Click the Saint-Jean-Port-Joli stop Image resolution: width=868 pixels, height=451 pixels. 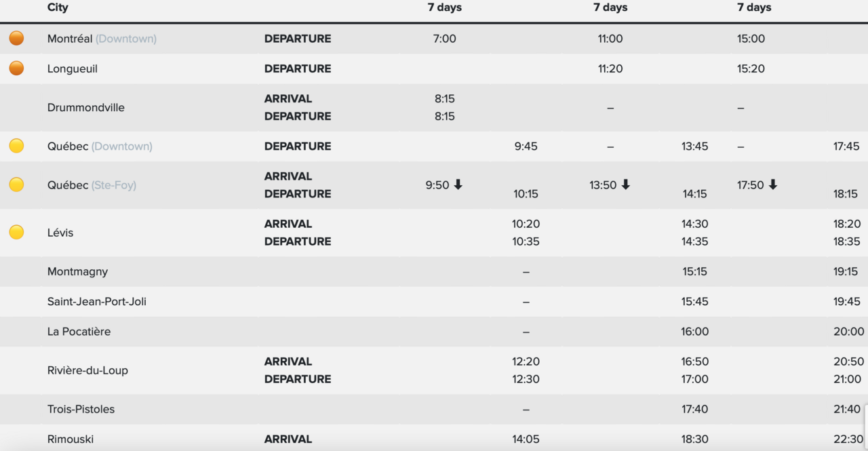97,301
